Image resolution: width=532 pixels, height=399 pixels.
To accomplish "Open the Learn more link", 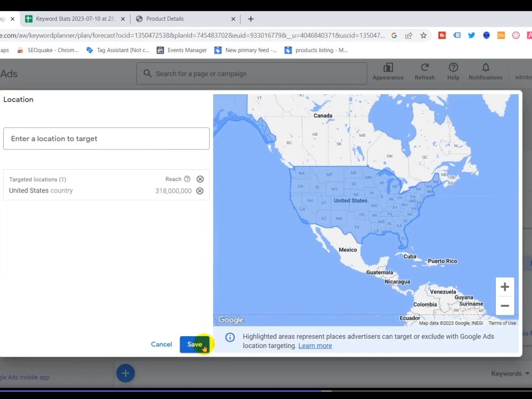I will coord(315,346).
